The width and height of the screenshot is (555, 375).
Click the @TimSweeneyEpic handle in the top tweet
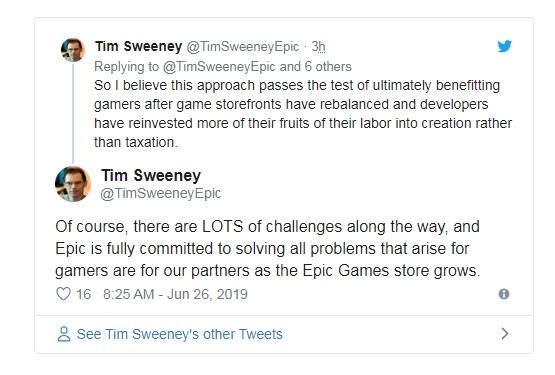[x=243, y=47]
